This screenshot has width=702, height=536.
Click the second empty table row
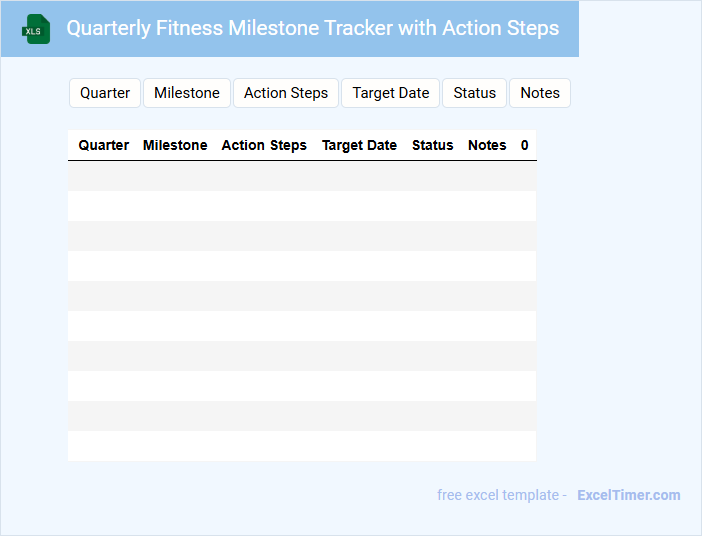click(x=302, y=206)
